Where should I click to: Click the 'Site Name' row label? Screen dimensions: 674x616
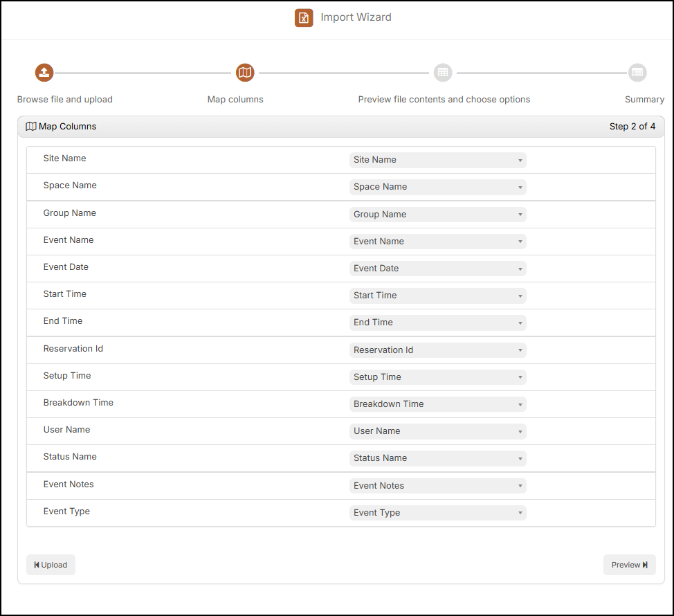[x=64, y=158]
